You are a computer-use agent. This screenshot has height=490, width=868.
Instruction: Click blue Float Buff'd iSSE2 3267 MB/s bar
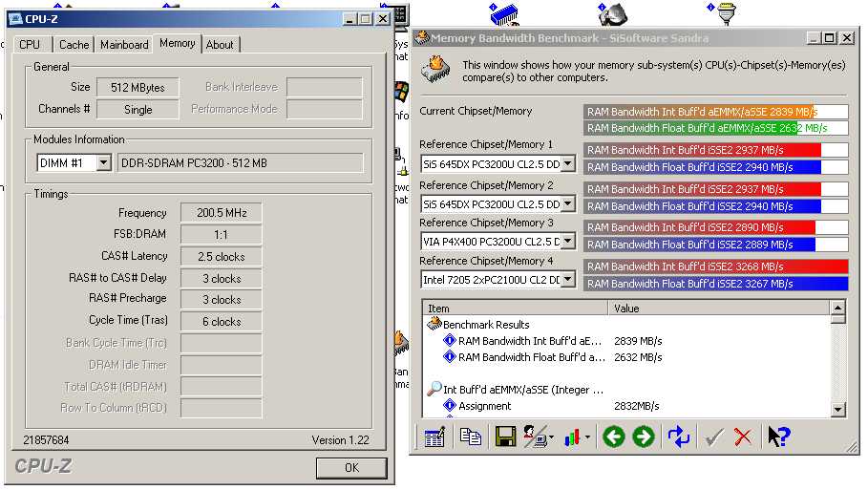coord(715,284)
